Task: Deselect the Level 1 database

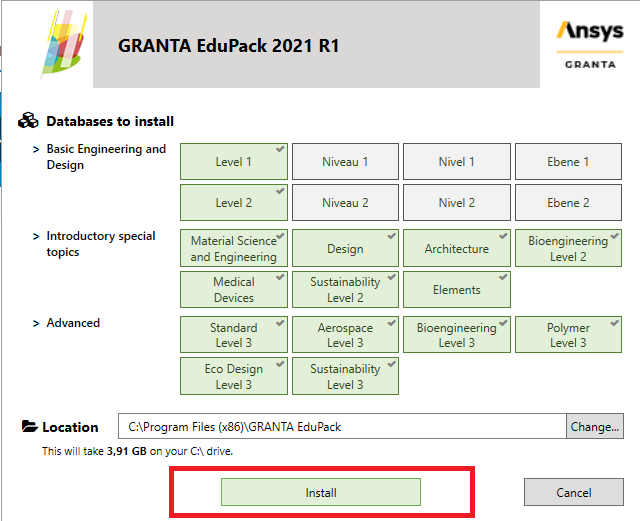Action: coord(234,162)
